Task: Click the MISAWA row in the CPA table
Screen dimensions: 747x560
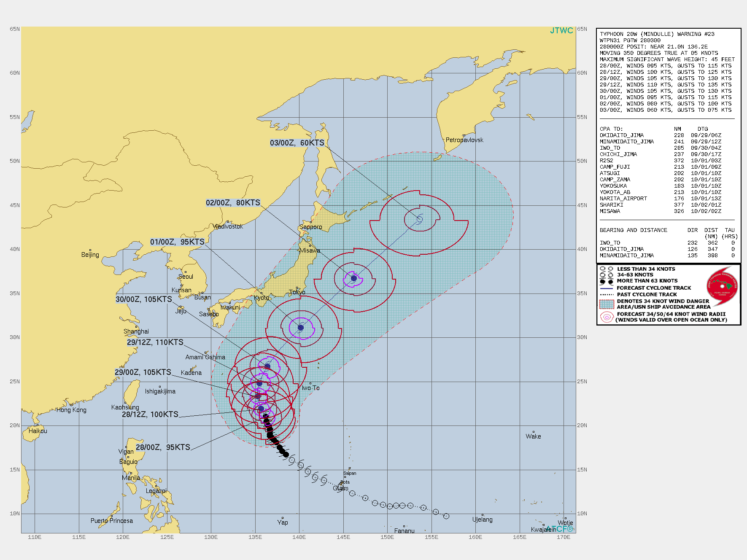Action: pos(661,211)
